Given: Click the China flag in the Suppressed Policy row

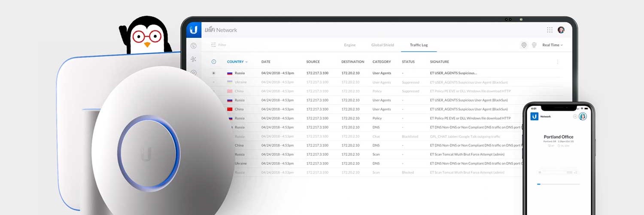Looking at the screenshot, I should (230, 91).
